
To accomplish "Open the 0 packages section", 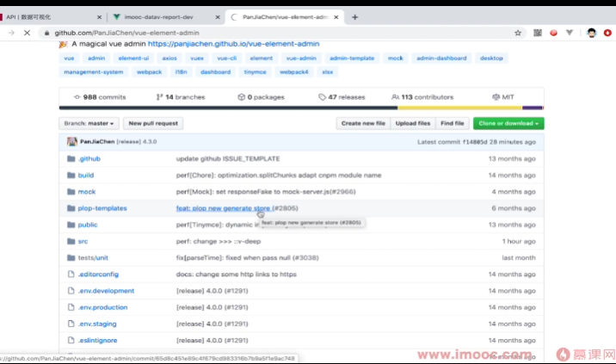I will [x=261, y=97].
